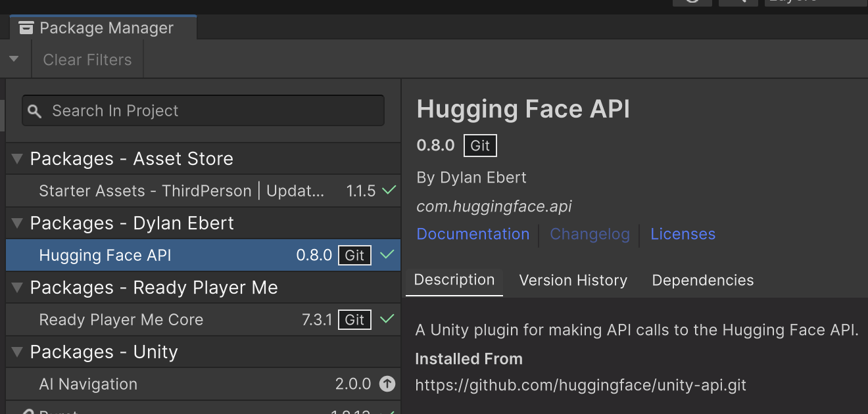Screen dimensions: 868x414
Task: Click the Package Manager window tab
Action: (103, 28)
